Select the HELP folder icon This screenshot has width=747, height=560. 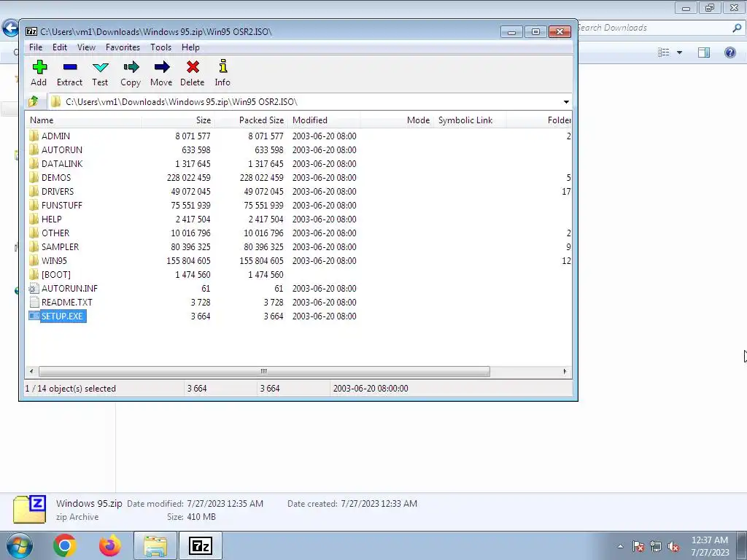[34, 219]
